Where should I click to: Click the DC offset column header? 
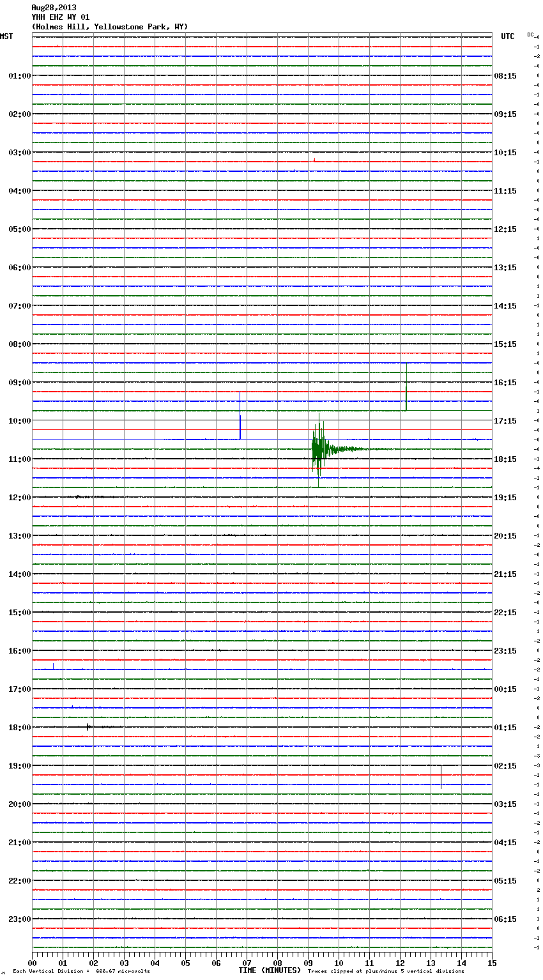530,34
